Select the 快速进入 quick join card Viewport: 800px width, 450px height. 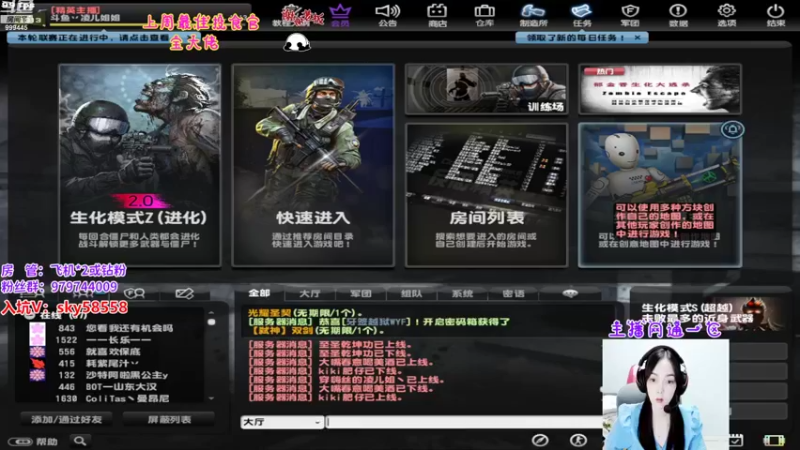point(313,165)
